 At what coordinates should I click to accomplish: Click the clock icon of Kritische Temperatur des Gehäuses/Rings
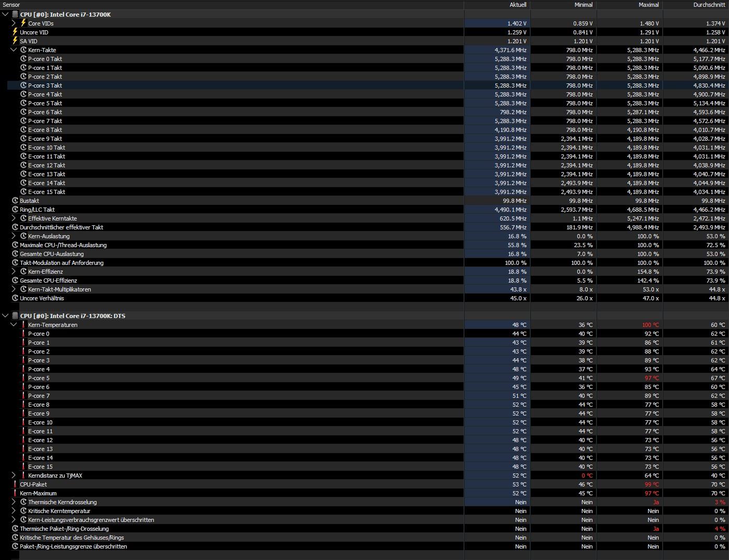pos(15,538)
